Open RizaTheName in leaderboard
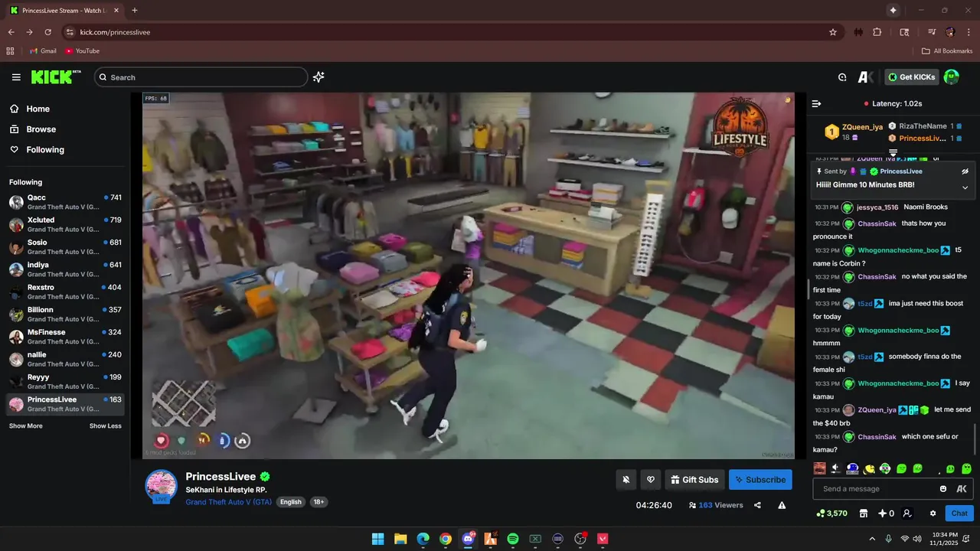Image resolution: width=980 pixels, height=551 pixels. coord(923,126)
